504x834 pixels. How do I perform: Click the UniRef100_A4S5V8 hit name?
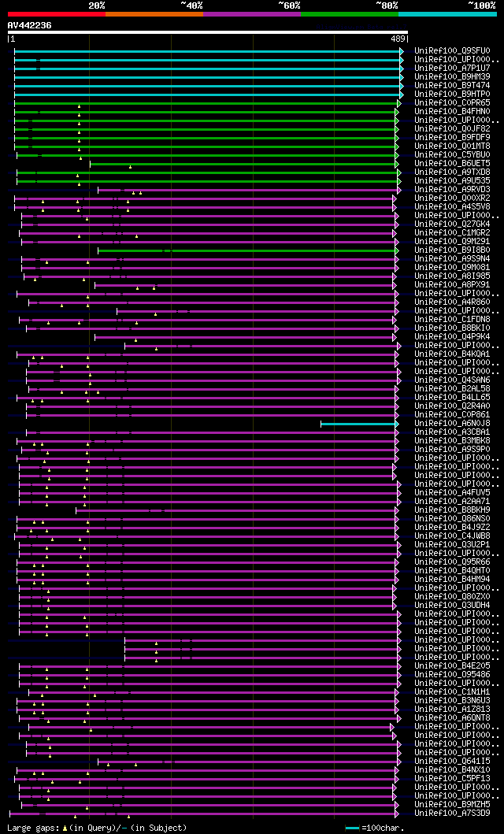click(x=453, y=206)
